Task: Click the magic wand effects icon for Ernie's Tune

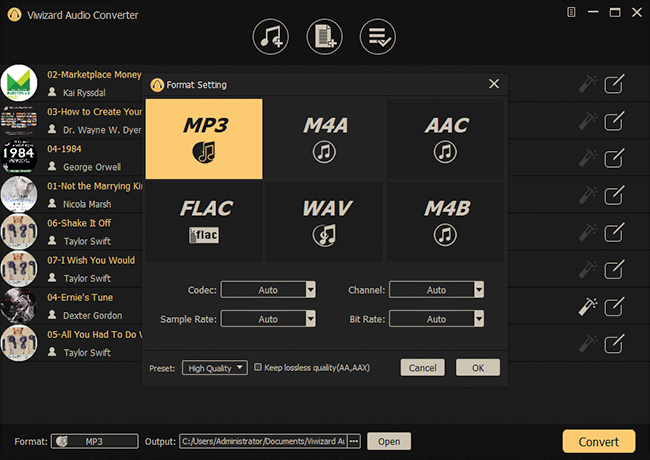Action: coord(588,307)
